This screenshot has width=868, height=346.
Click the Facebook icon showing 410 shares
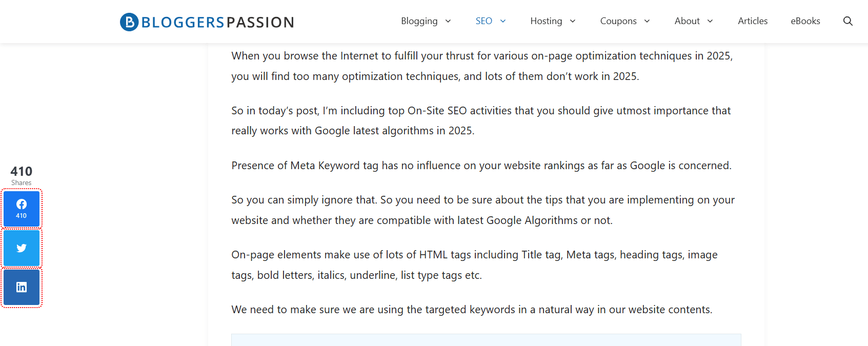(21, 208)
